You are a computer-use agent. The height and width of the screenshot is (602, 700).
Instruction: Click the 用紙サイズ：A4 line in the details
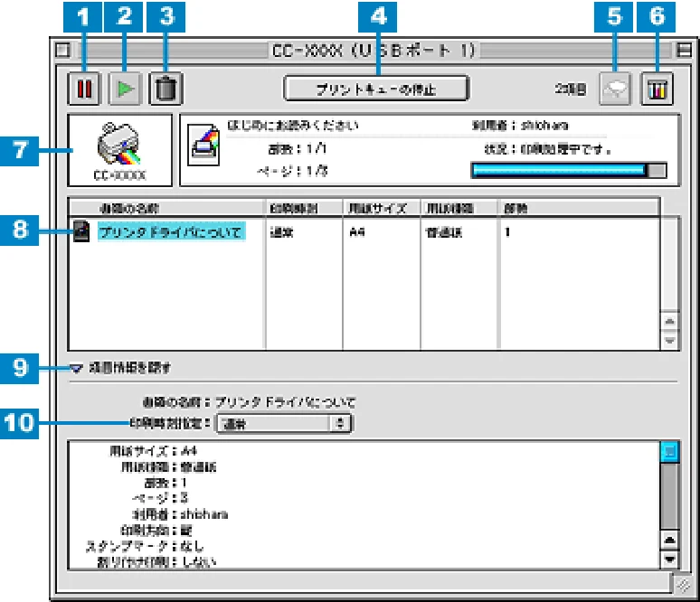153,451
